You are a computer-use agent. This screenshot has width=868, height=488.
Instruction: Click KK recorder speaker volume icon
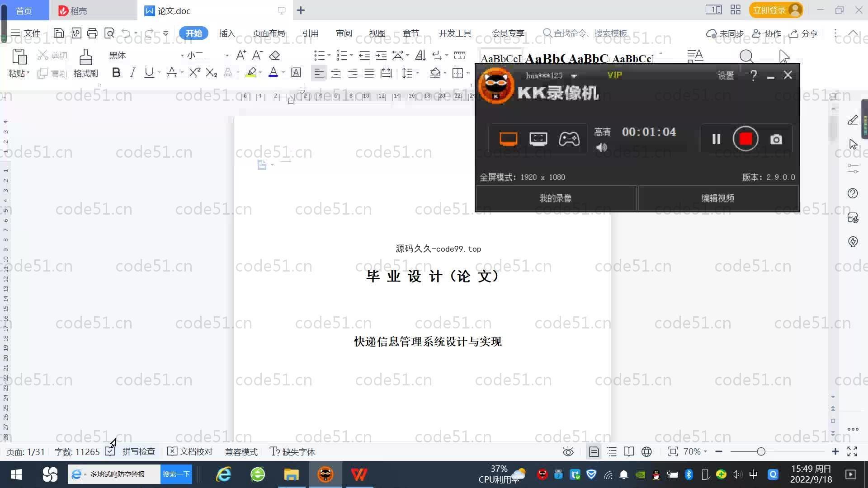pos(601,147)
